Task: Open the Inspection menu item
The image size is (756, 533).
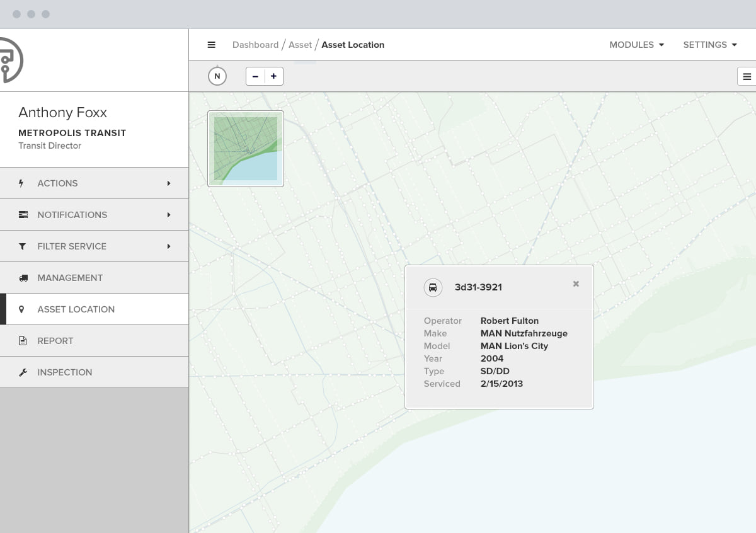Action: (94, 372)
